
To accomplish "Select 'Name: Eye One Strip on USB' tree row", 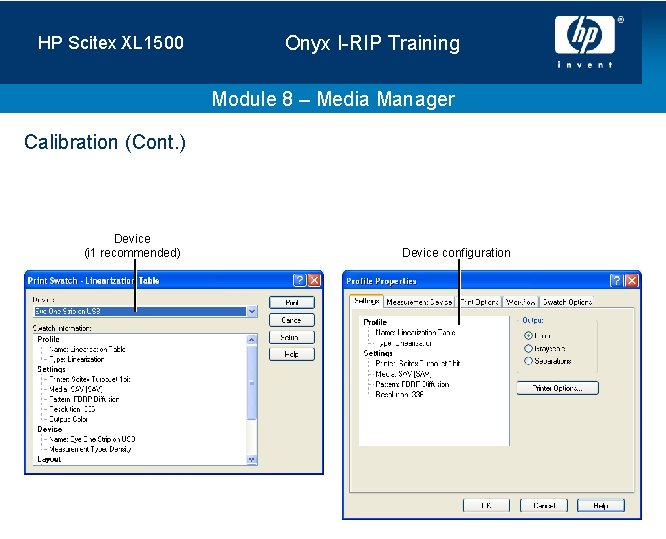I will 92,439.
